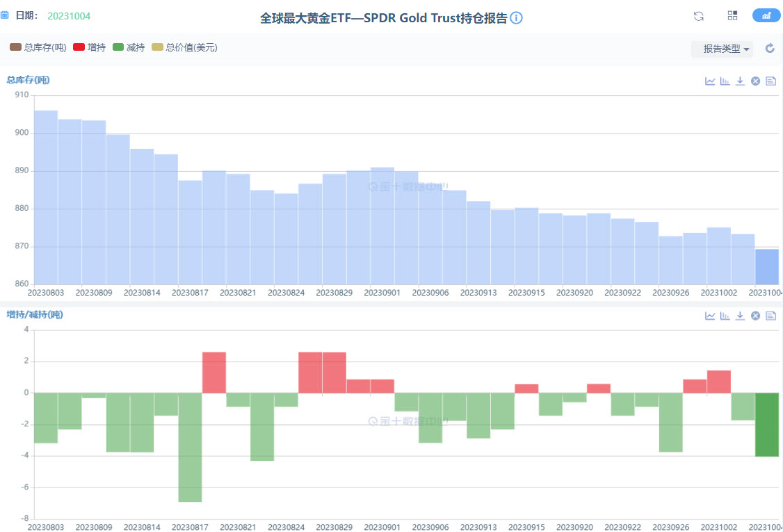Click the reload icon beside 报告类型
The image size is (783, 532).
[x=770, y=48]
